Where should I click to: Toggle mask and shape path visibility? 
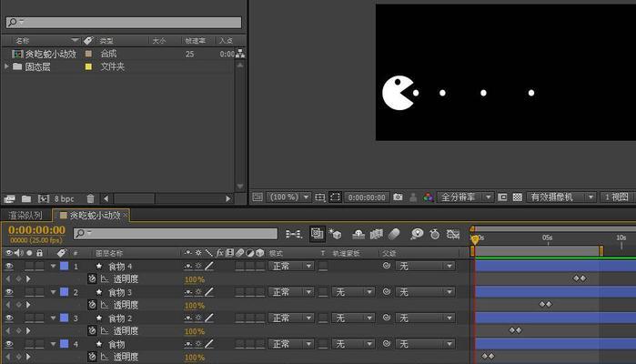click(335, 197)
